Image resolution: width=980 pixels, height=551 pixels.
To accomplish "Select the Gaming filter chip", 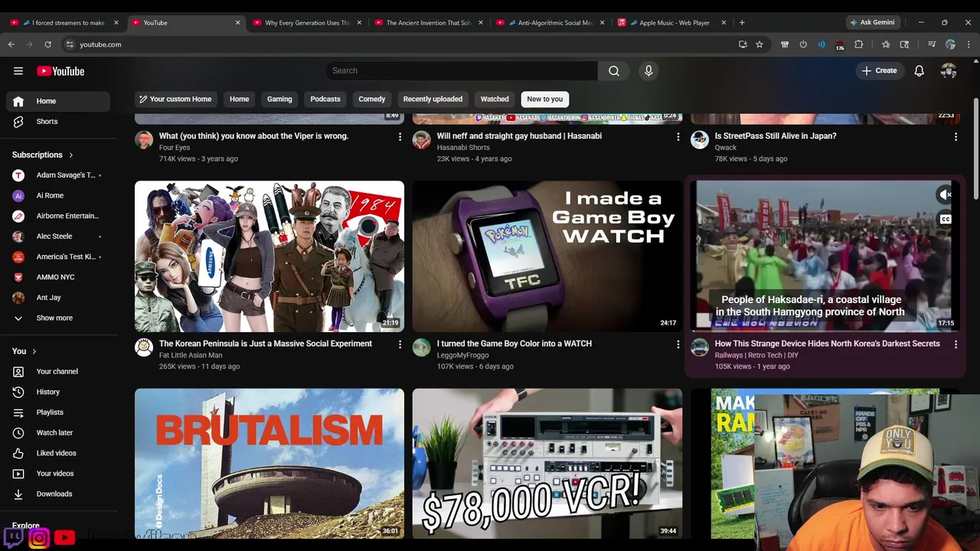I will [279, 99].
